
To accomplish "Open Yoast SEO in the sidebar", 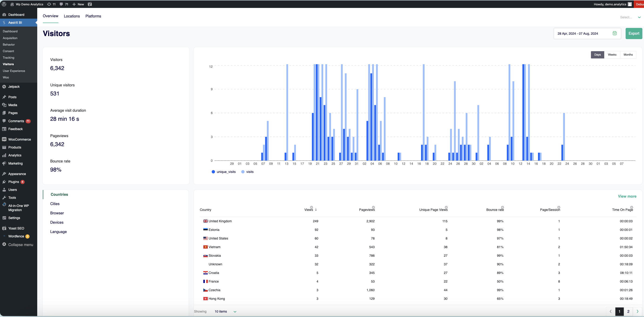I will [x=19, y=228].
